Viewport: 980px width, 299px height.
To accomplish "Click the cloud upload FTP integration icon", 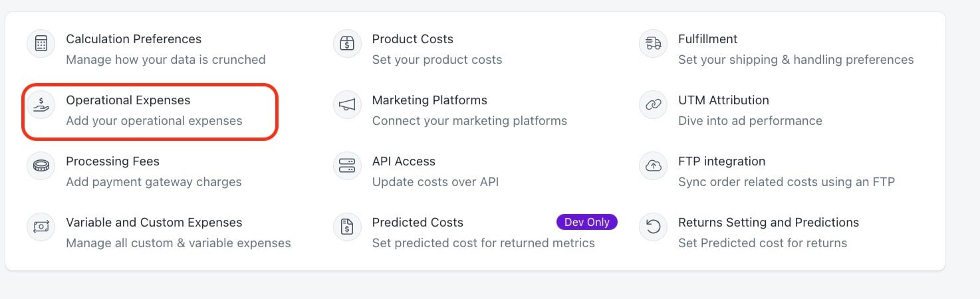I will coord(654,166).
